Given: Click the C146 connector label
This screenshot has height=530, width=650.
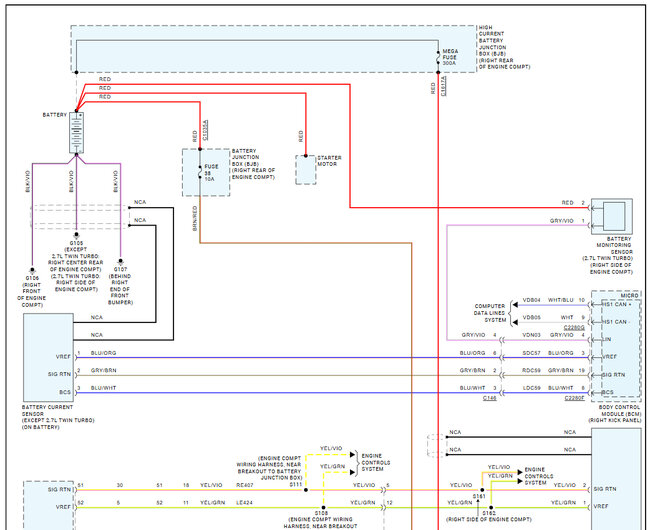Looking at the screenshot, I should (x=490, y=398).
